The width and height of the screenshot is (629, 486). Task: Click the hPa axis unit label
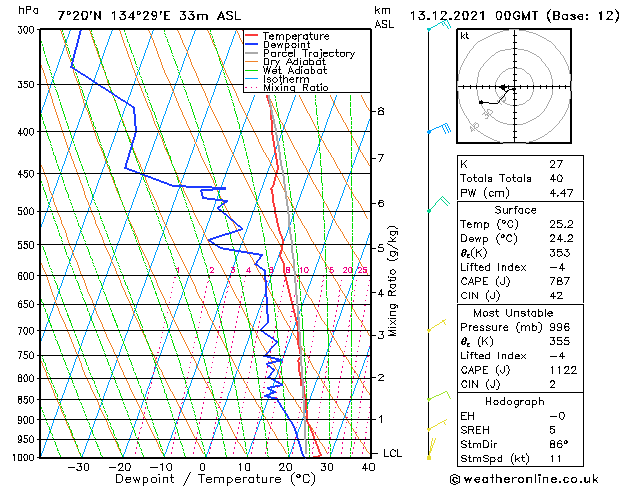28,10
